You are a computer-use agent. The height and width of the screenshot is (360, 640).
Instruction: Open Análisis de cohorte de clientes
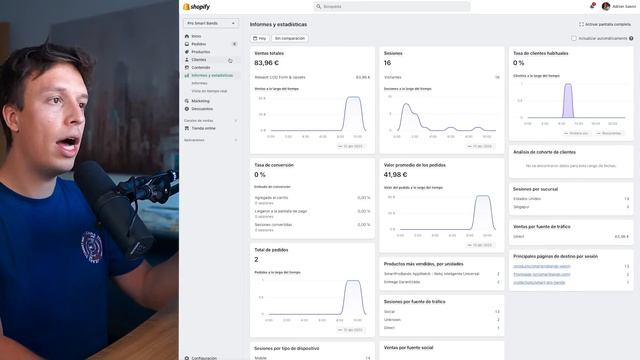point(544,152)
